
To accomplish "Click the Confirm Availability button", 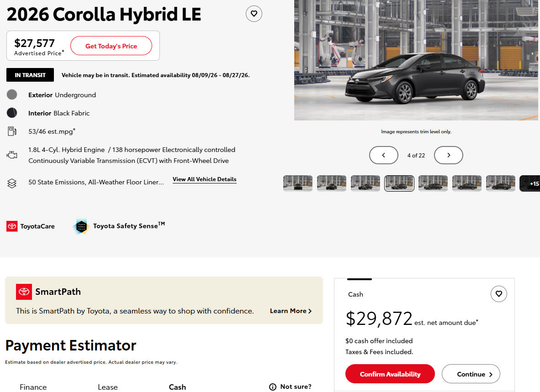I will click(390, 374).
